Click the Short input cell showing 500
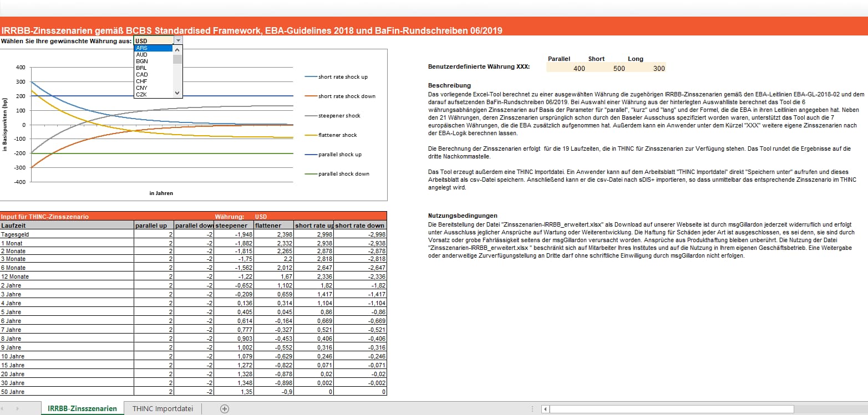 coord(606,68)
